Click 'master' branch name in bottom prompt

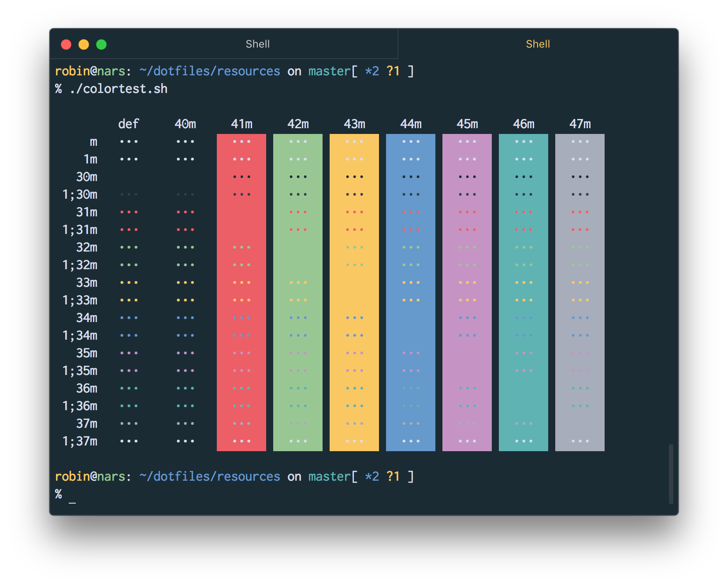pyautogui.click(x=329, y=477)
